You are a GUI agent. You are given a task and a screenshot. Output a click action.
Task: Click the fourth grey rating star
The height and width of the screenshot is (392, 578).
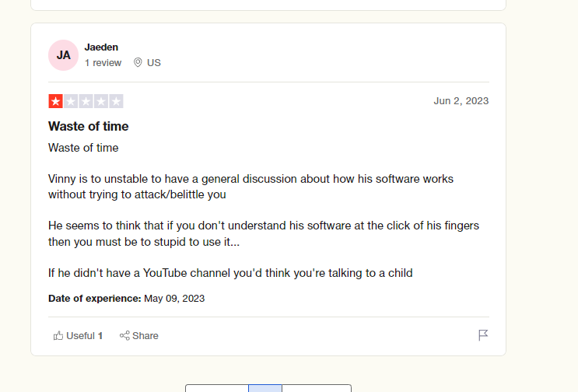click(101, 101)
